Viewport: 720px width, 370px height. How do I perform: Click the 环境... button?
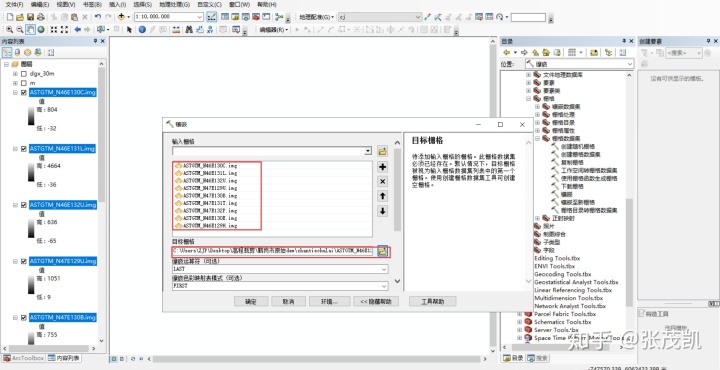pos(329,302)
